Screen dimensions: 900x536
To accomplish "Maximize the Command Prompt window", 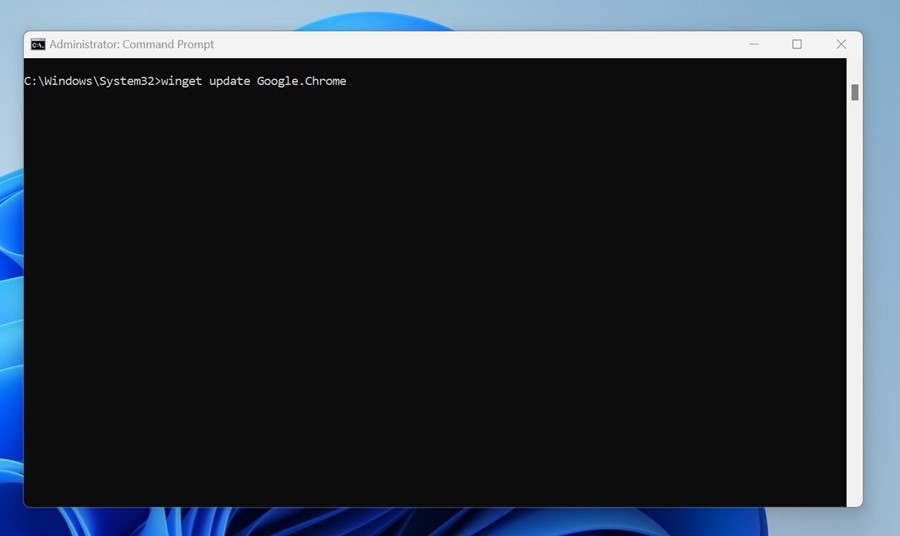I will [797, 44].
